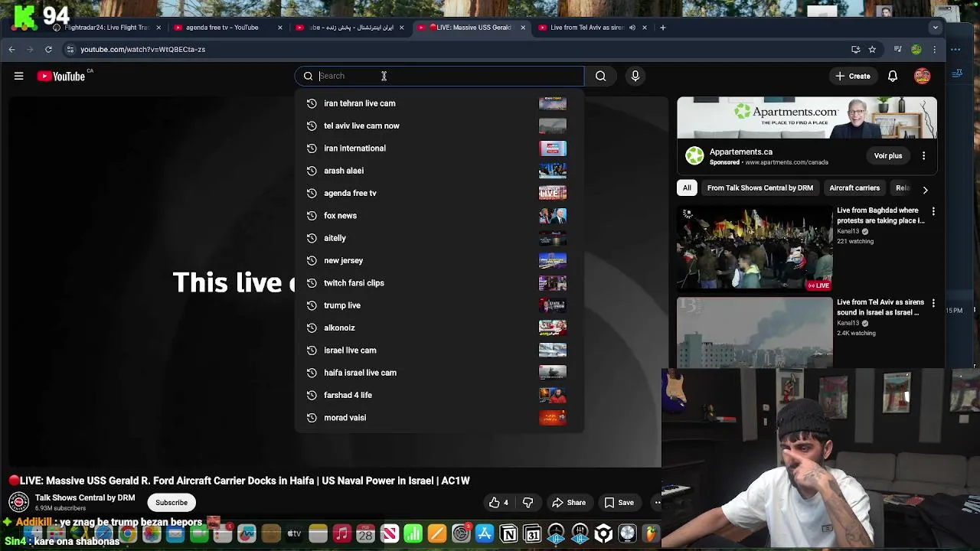Viewport: 980px width, 551px height.
Task: Bookmark this page with the star icon
Action: tap(872, 49)
